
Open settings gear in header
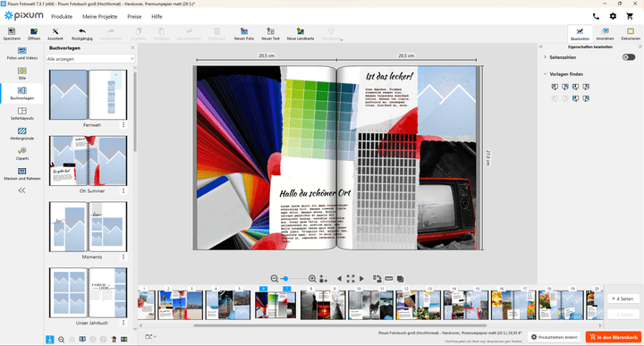click(613, 16)
